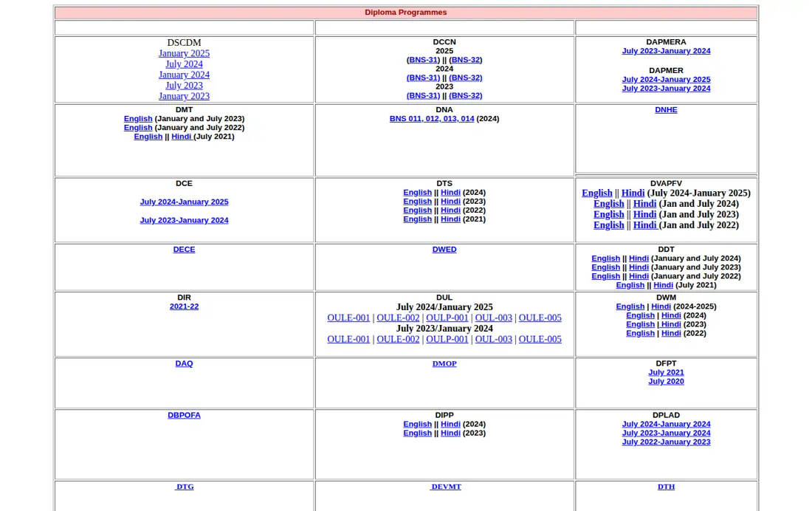This screenshot has height=511, width=812.
Task: Open DWM English 2023 link
Action: pos(640,324)
